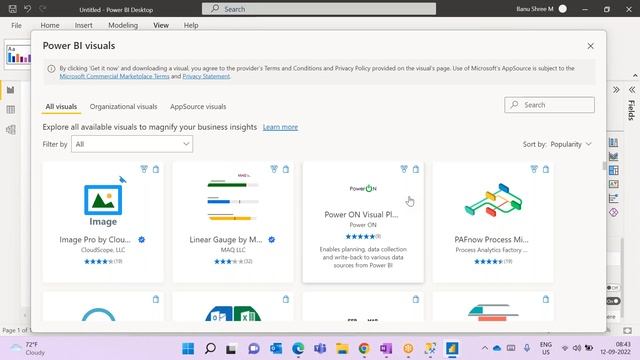This screenshot has width=640, height=360.
Task: Switch to the Organizational visuals tab
Action: coord(123,107)
